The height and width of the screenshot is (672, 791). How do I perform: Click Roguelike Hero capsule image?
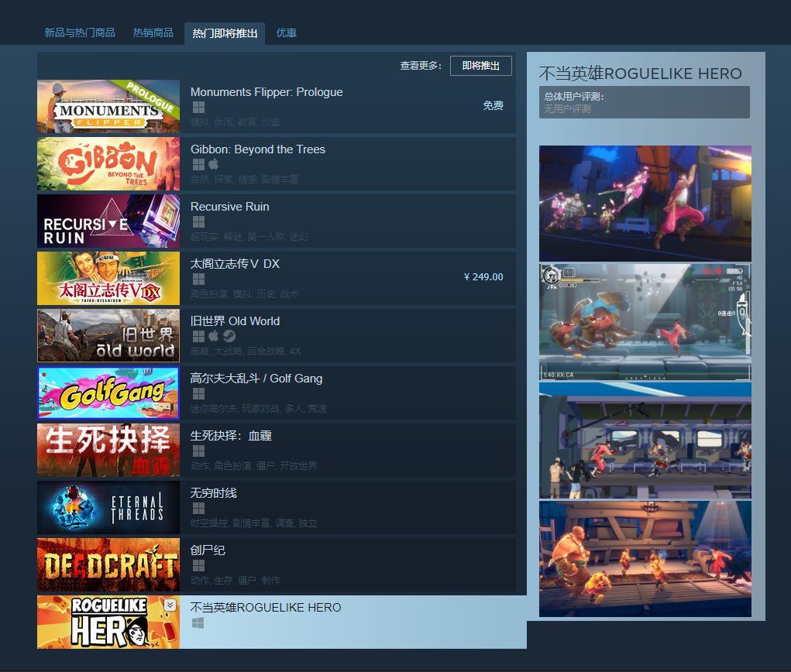pos(108,622)
